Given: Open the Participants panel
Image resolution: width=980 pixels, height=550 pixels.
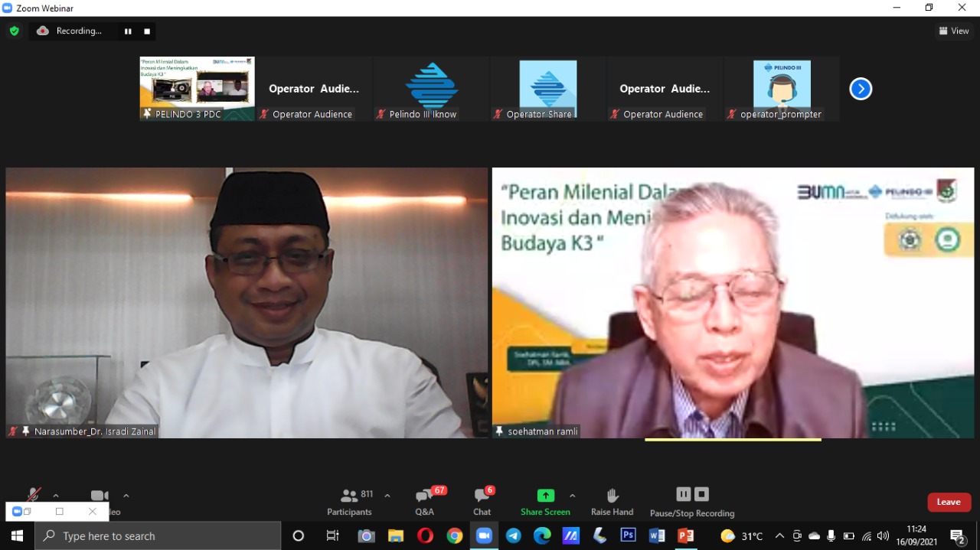Looking at the screenshot, I should (349, 501).
